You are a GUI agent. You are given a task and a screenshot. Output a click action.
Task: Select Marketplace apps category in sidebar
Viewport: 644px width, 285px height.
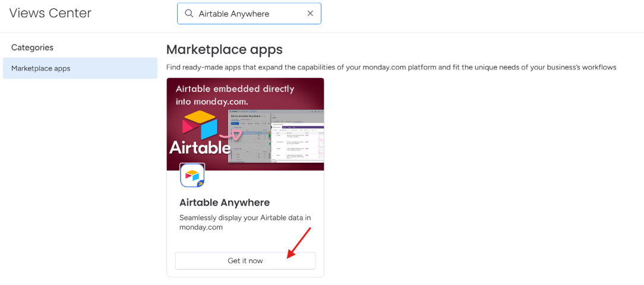tap(80, 68)
